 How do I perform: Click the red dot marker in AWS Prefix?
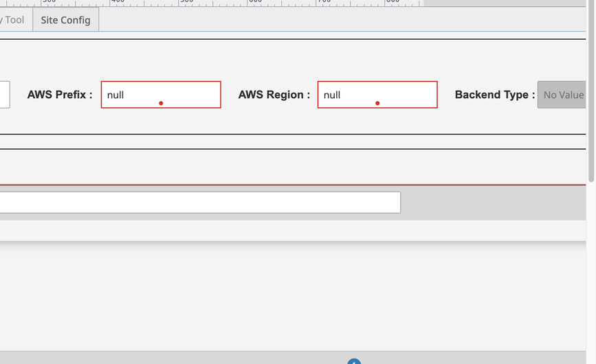click(x=161, y=103)
